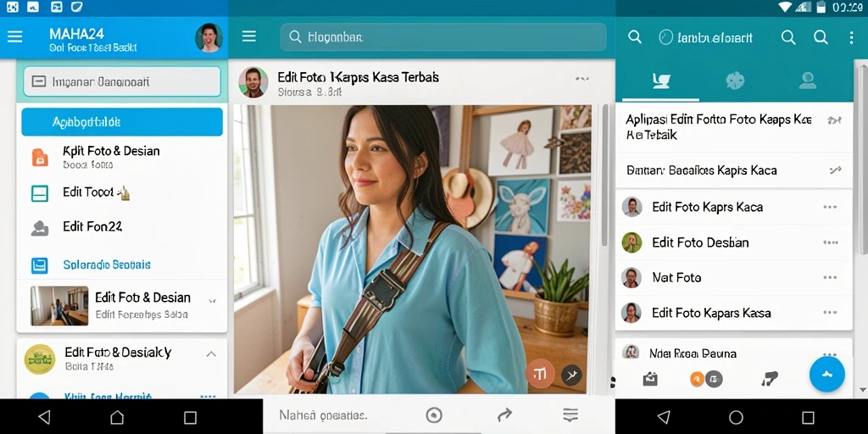Screen dimensions: 868x434
Task: Open the profile avatar in the MAHA24 header
Action: pos(209,38)
